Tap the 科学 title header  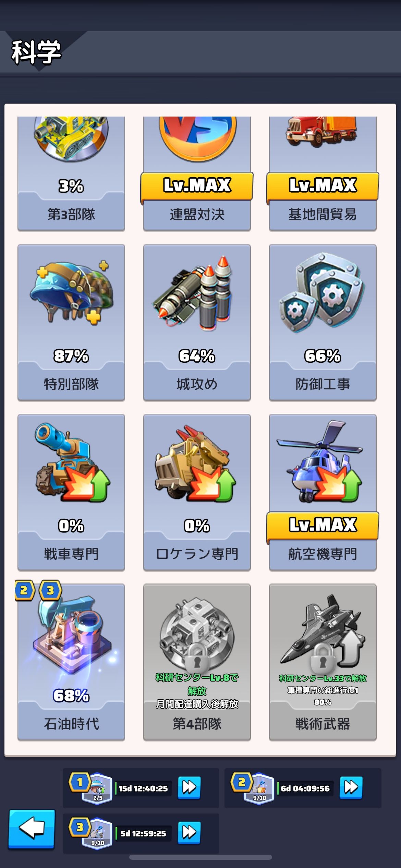click(36, 52)
